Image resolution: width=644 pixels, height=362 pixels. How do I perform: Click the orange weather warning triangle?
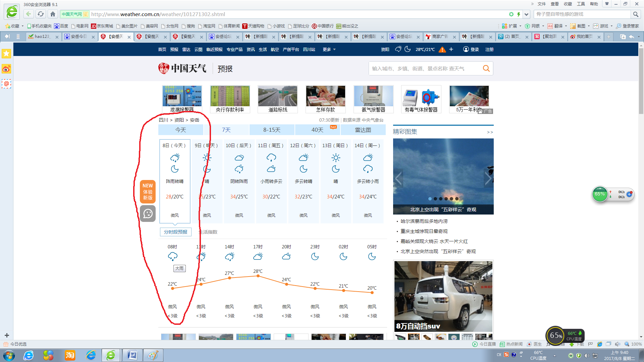(442, 50)
